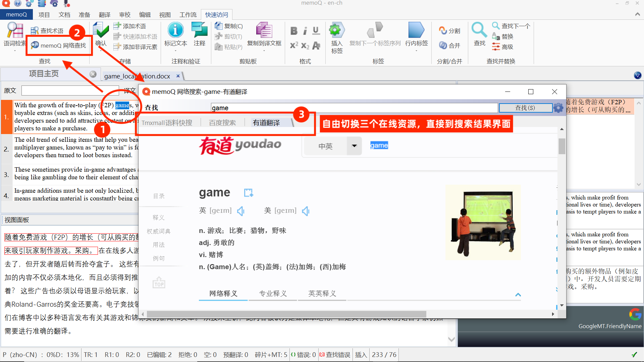Collapse the 网络释义 section chevron
Screen dimensions: 644x362
click(x=518, y=295)
